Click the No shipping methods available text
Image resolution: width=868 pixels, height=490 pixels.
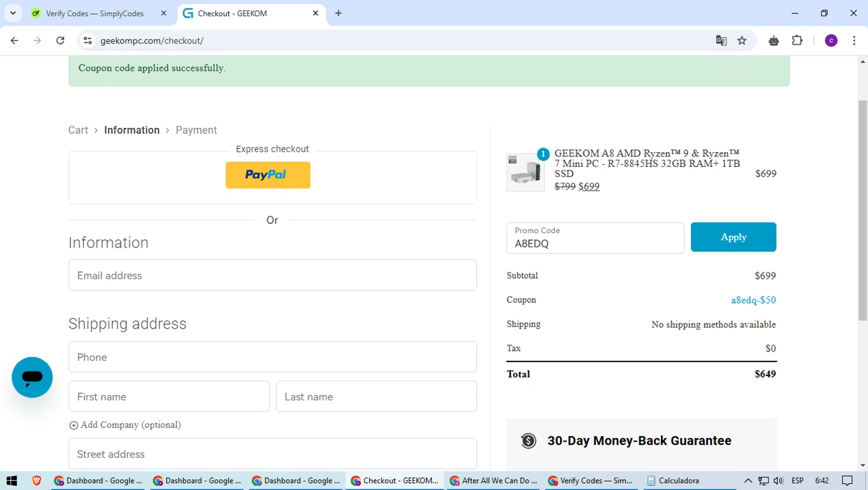click(713, 325)
